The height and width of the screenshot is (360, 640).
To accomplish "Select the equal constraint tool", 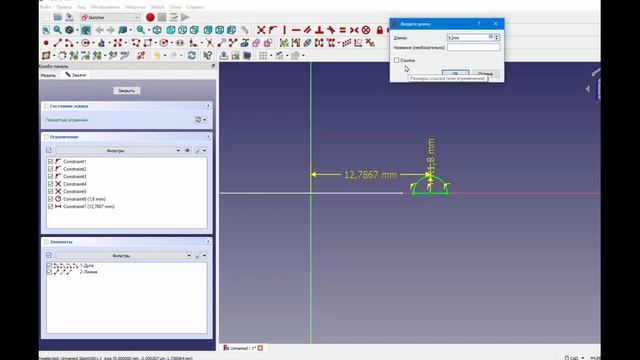I will (342, 30).
